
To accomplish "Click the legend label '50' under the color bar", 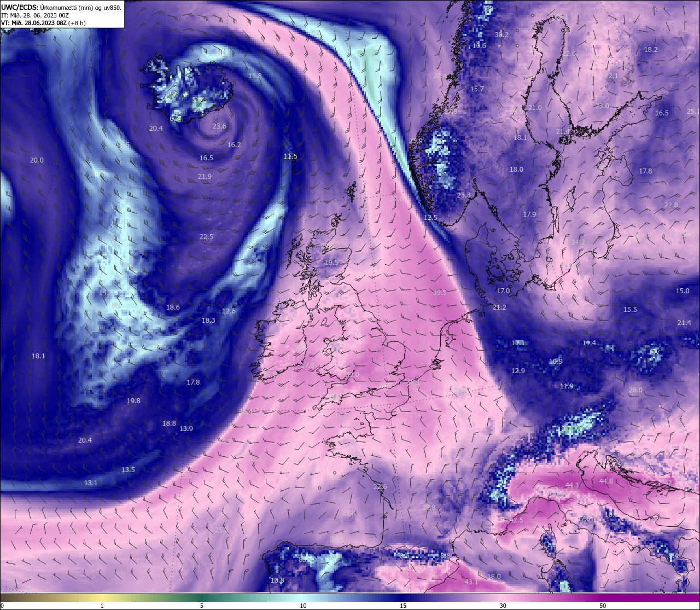I will click(603, 606).
